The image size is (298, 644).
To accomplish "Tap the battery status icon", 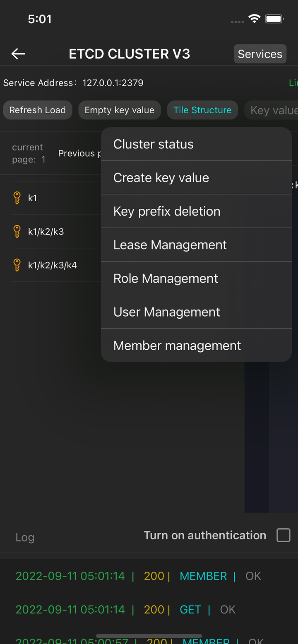I will click(274, 19).
